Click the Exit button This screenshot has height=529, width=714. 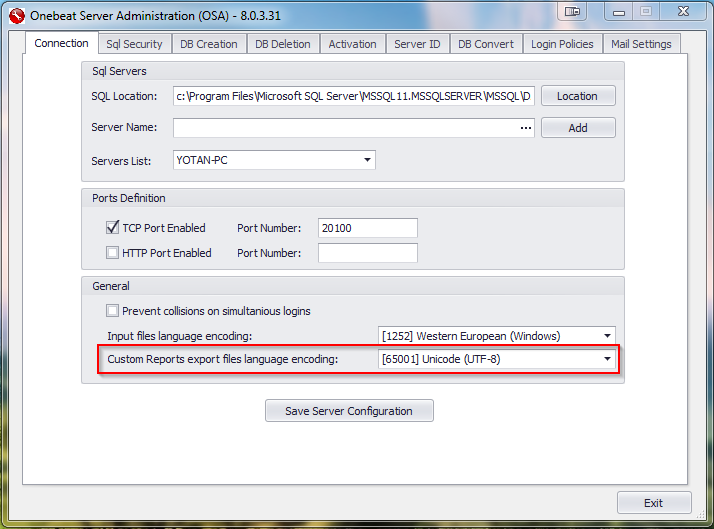tap(654, 503)
